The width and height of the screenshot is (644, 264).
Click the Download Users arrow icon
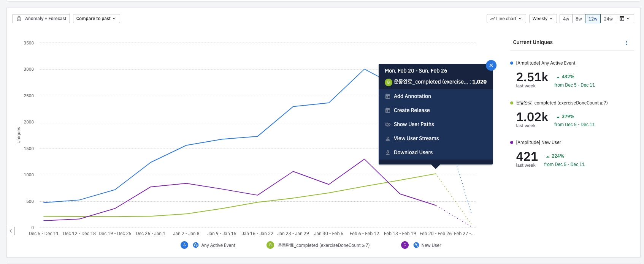tap(388, 153)
